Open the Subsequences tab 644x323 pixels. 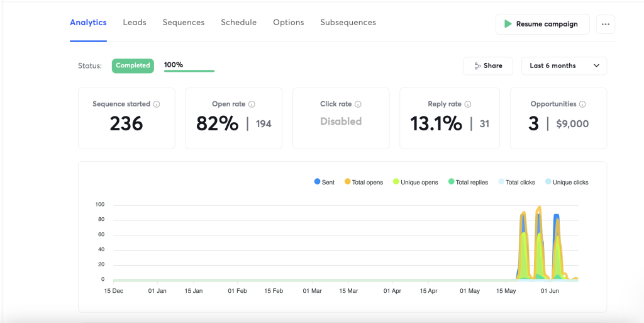[x=348, y=23]
